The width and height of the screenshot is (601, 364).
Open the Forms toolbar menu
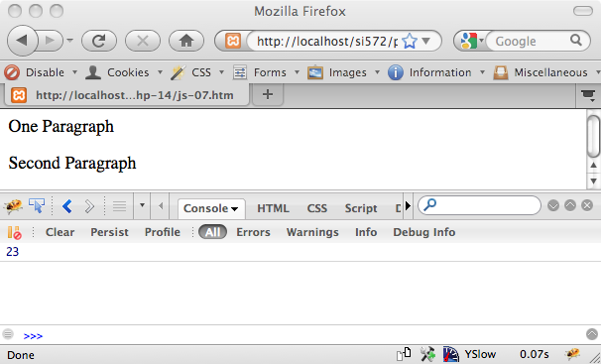[x=266, y=72]
